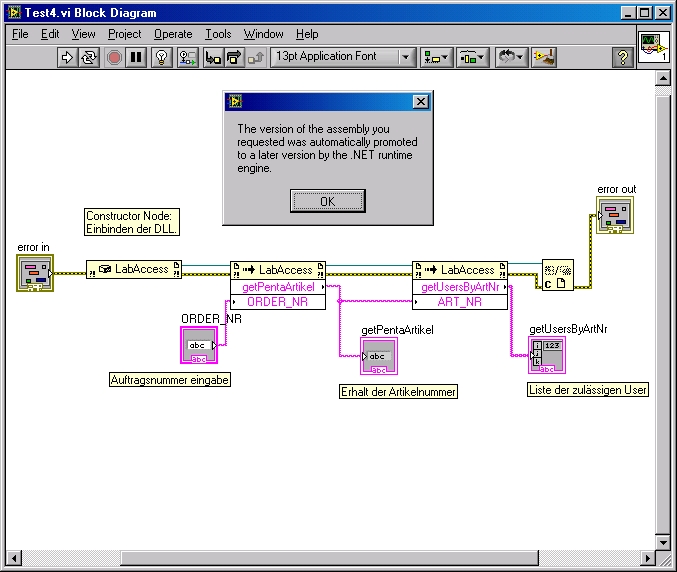Select the getPentaArtikel string indicator terminal

(379, 356)
